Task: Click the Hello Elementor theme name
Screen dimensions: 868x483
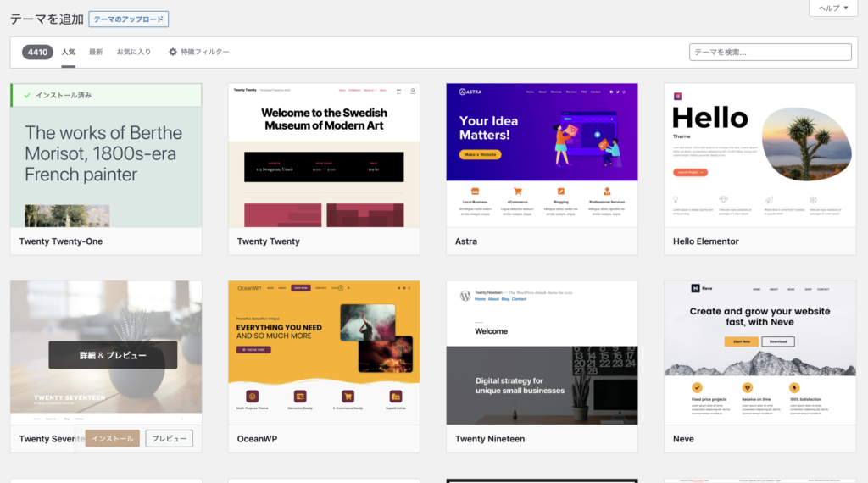Action: point(706,241)
